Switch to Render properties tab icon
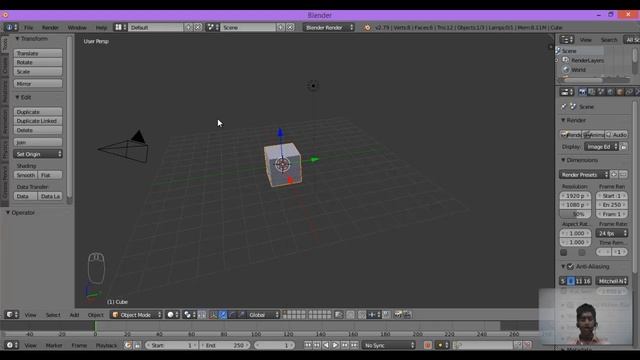640x360 pixels. (x=582, y=92)
